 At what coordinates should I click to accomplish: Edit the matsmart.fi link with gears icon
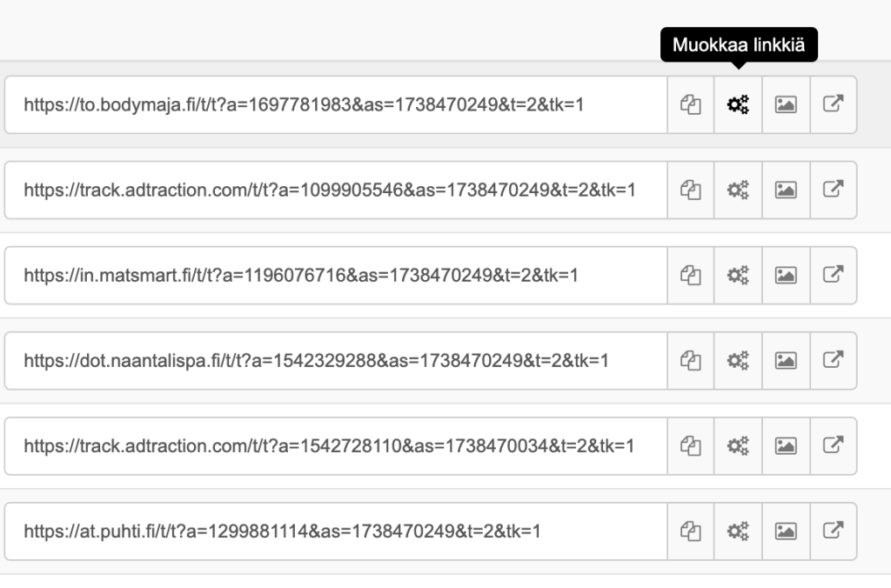coord(739,276)
